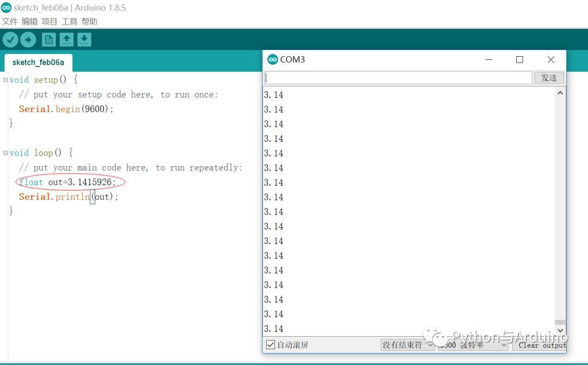Click the last 3.14 output line
The image size is (588, 365).
click(x=274, y=328)
